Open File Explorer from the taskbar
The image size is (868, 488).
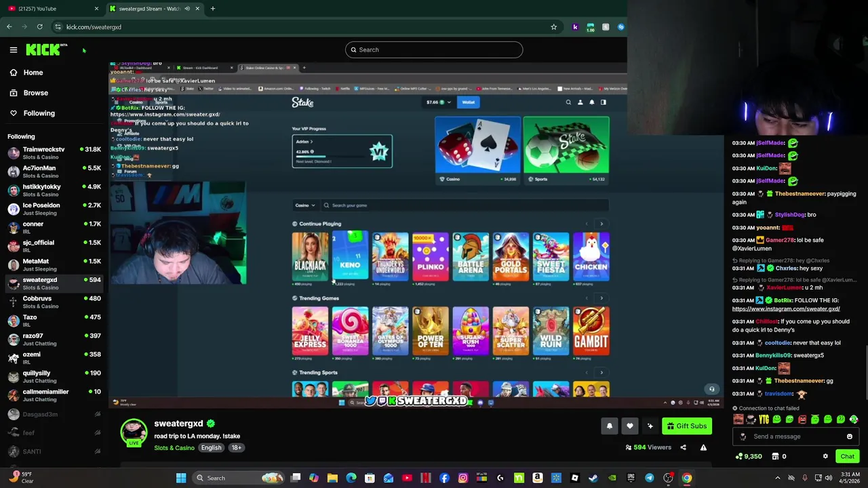[x=332, y=478]
